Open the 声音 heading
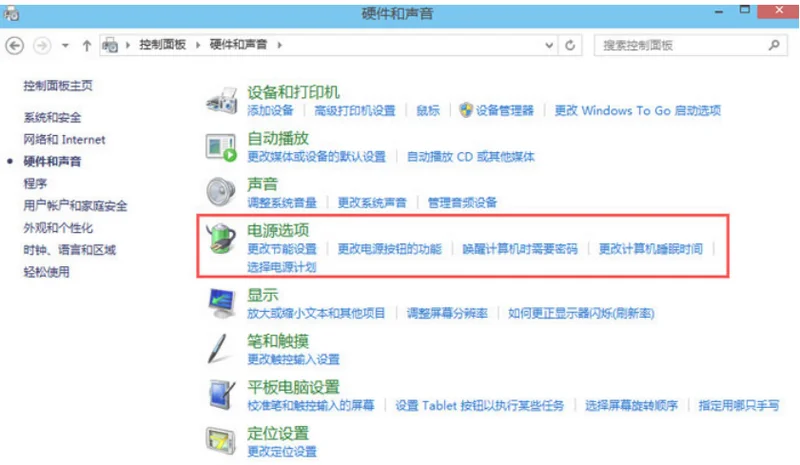Screen dimensions: 800x465 tap(262, 184)
